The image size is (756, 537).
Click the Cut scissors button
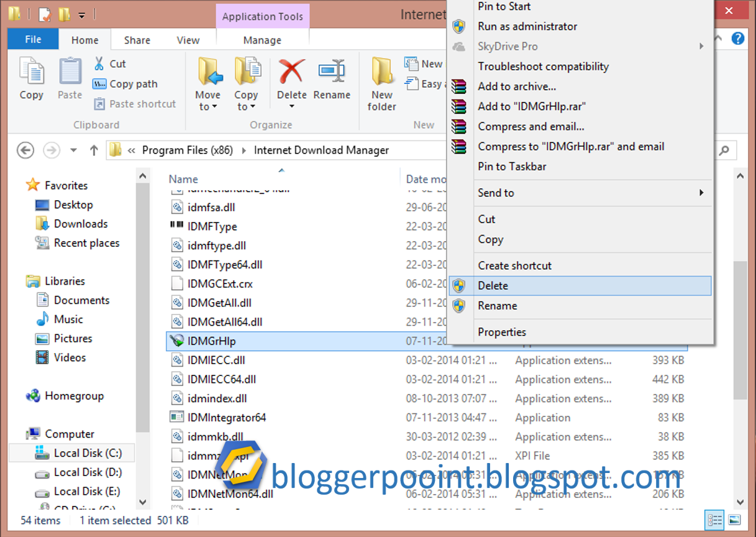tap(109, 63)
